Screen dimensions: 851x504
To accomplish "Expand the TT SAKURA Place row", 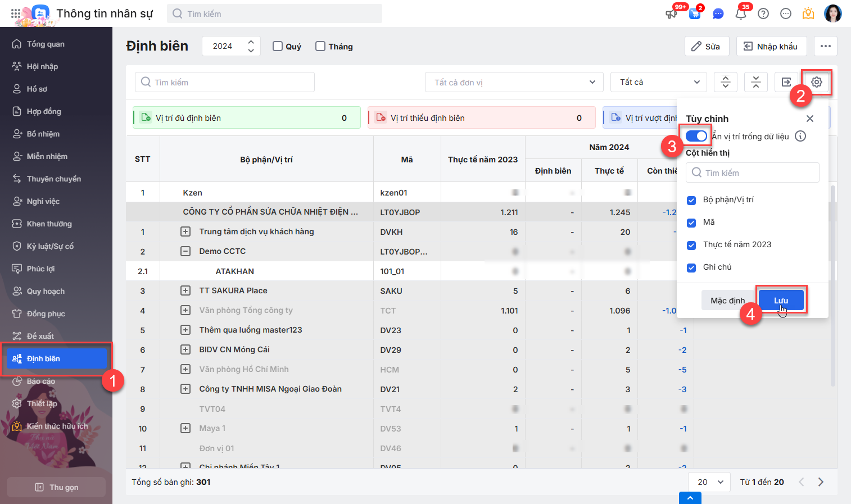I will pos(185,290).
